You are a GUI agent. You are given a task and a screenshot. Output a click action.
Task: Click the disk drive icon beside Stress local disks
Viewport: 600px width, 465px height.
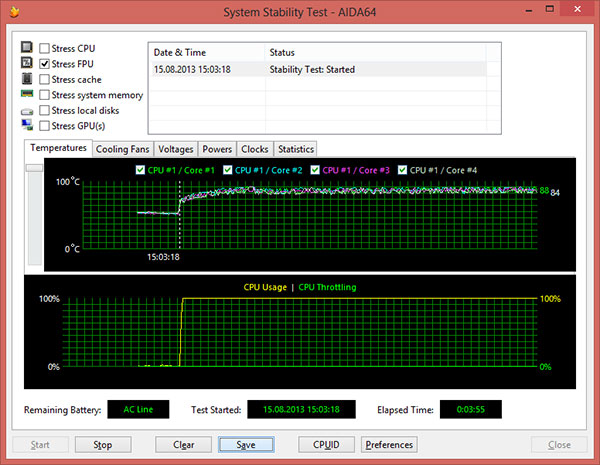27,111
